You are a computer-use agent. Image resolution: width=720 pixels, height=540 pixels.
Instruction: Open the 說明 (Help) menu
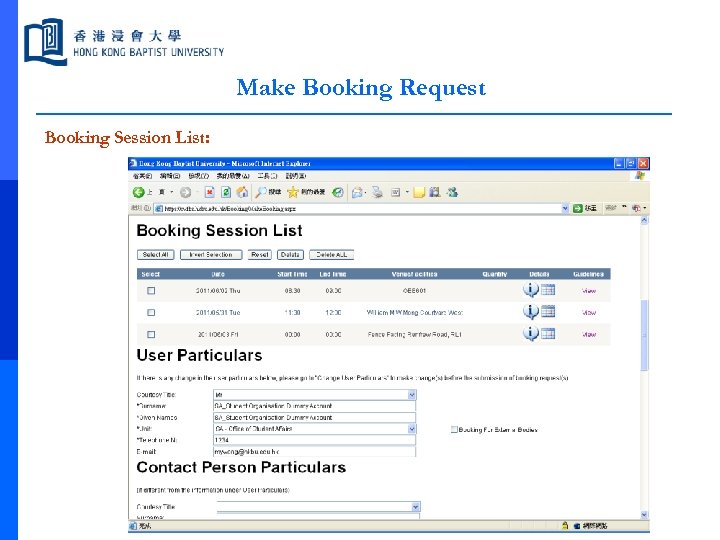click(296, 176)
